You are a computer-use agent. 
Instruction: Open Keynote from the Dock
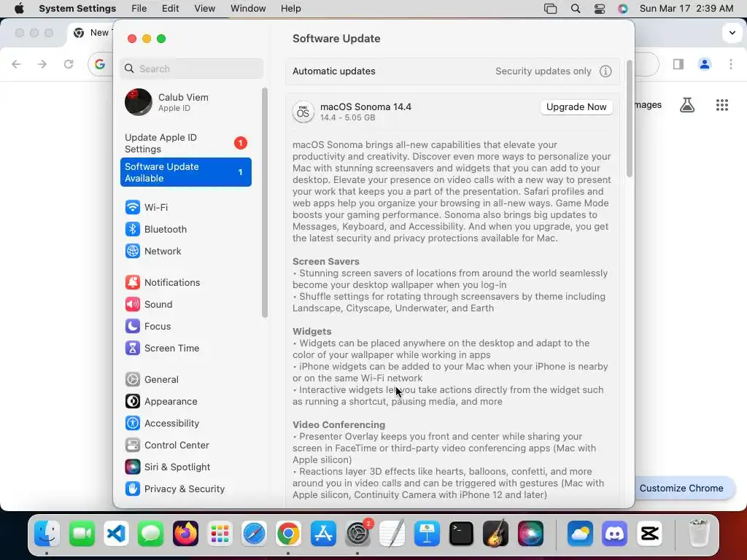coord(427,533)
